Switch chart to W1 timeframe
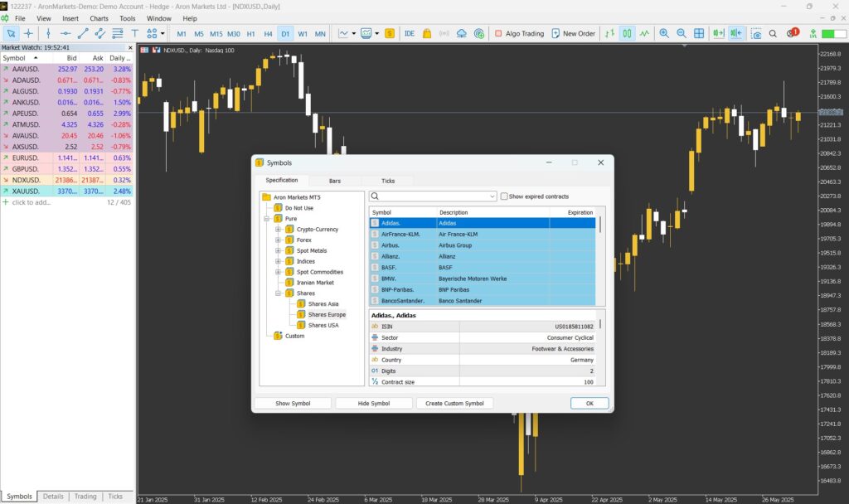This screenshot has width=849, height=504. (x=303, y=33)
